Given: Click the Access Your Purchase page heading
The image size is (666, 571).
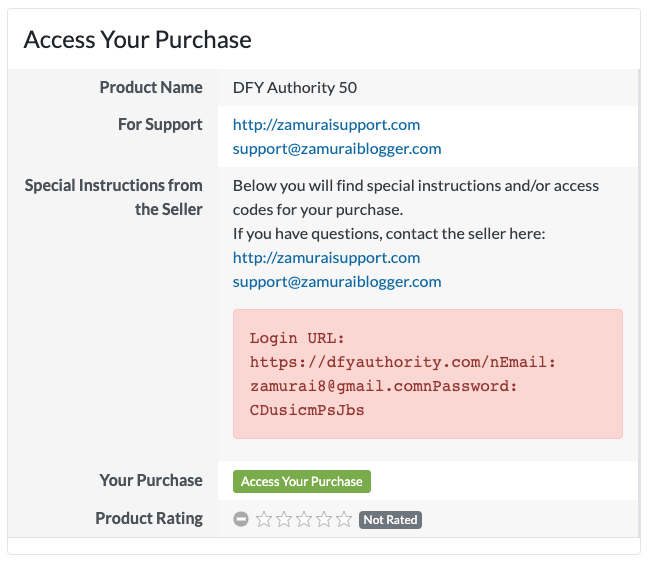Looking at the screenshot, I should point(137,40).
